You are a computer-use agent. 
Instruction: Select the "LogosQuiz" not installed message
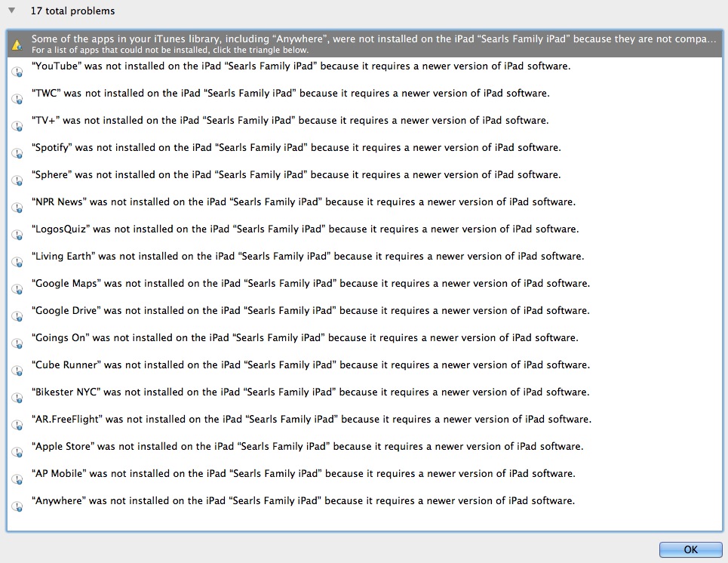305,229
